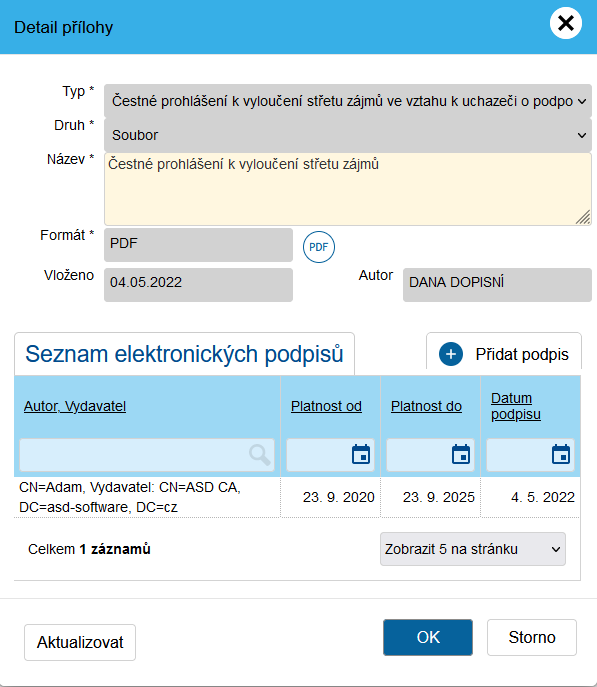Image resolution: width=597 pixels, height=687 pixels.
Task: Sort by Platnost do column header
Action: [x=426, y=406]
